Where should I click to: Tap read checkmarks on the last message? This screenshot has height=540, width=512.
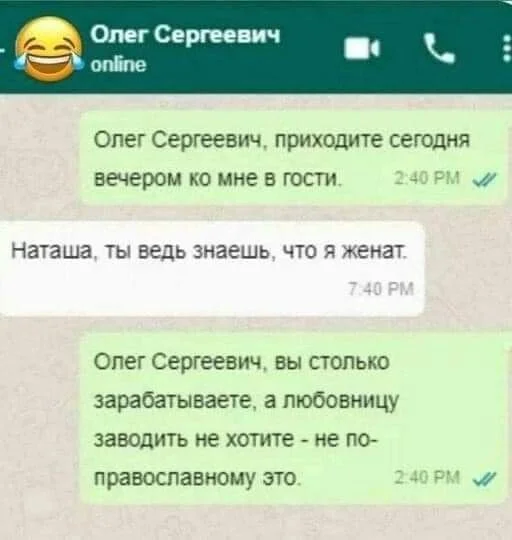click(485, 478)
